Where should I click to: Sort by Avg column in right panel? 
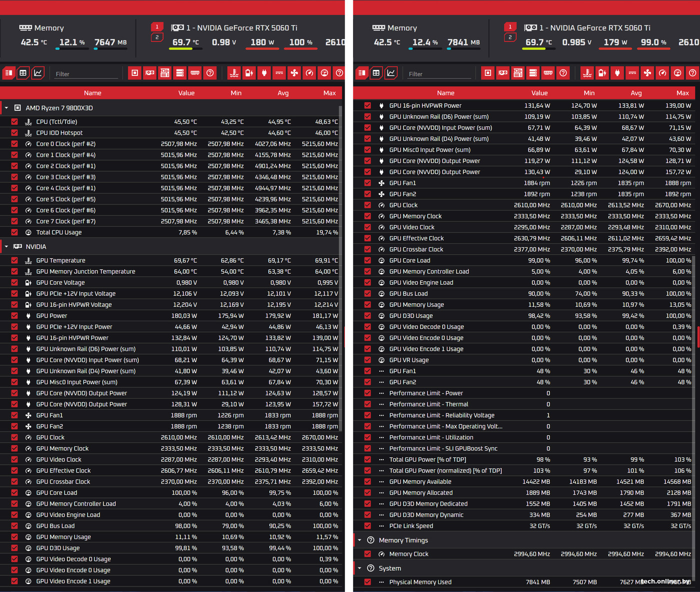[x=636, y=93]
